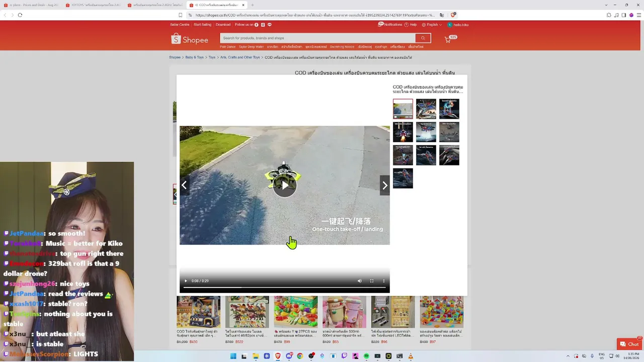Expand the English language dropdown
The image size is (644, 362).
coord(432,25)
